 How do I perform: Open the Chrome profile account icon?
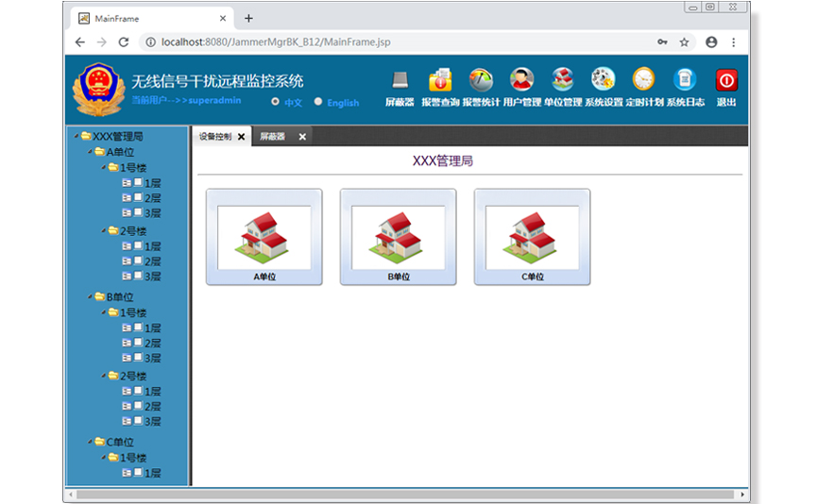(711, 42)
